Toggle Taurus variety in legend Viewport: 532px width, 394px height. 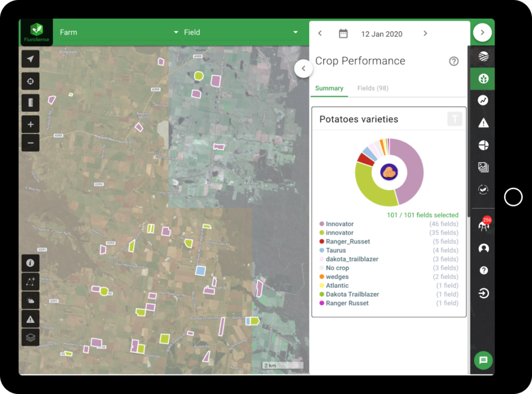pos(336,251)
